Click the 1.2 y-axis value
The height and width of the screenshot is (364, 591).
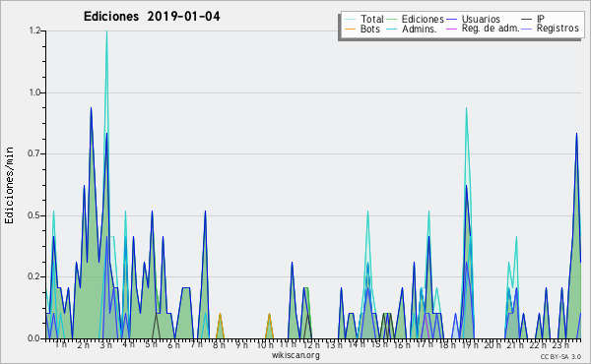tap(34, 30)
